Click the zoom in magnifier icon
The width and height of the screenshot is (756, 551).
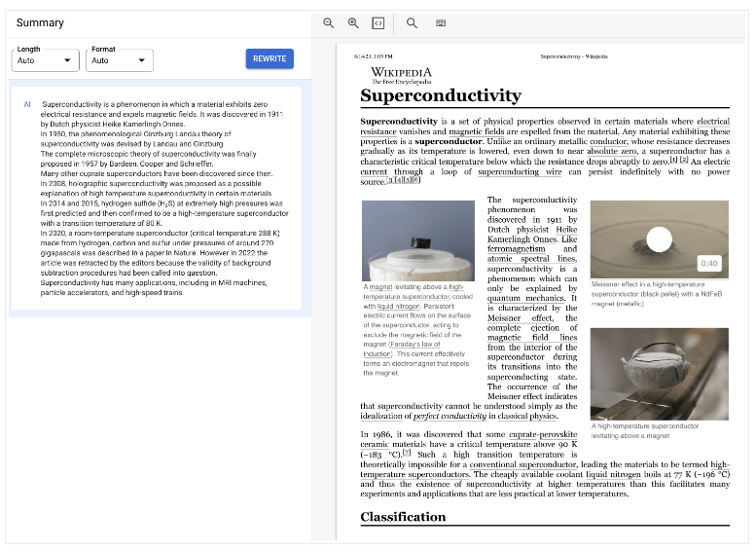353,22
